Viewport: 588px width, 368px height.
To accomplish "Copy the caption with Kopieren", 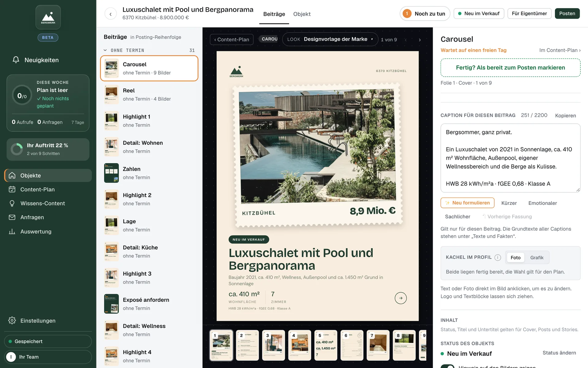I will pyautogui.click(x=565, y=116).
